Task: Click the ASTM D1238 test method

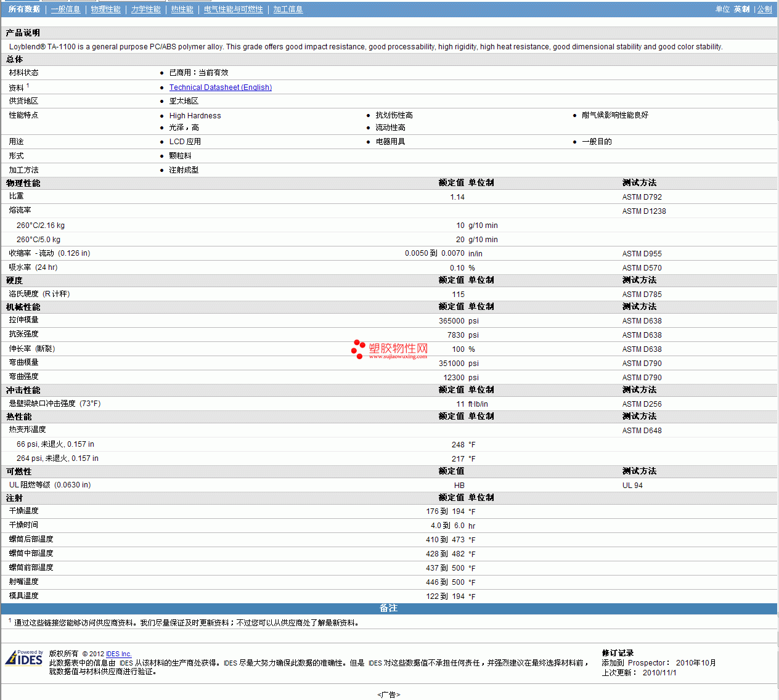Action: [644, 211]
